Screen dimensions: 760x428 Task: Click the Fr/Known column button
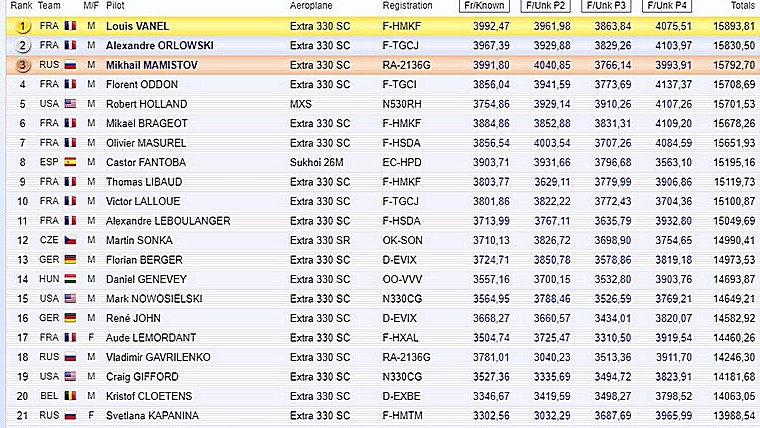[x=484, y=6]
